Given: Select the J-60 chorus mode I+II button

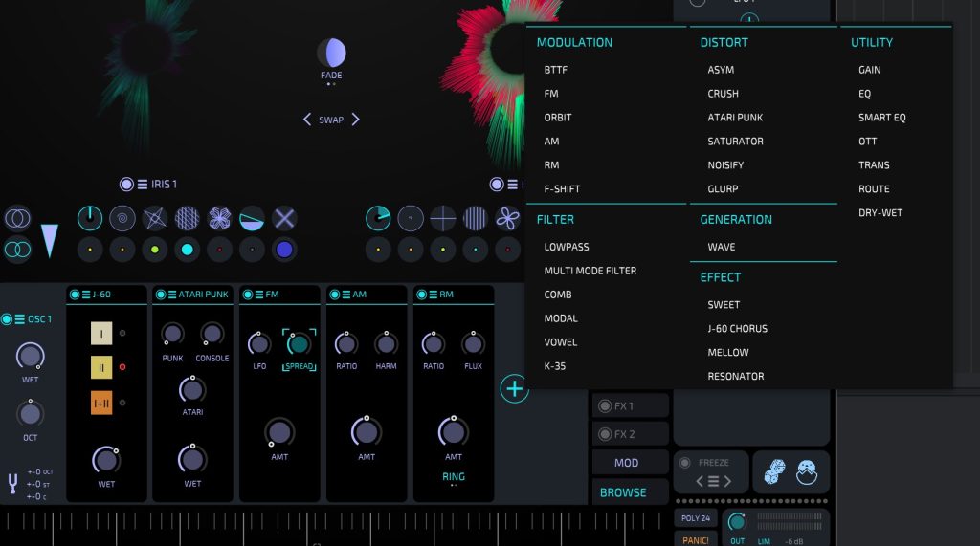Looking at the screenshot, I should (x=101, y=403).
